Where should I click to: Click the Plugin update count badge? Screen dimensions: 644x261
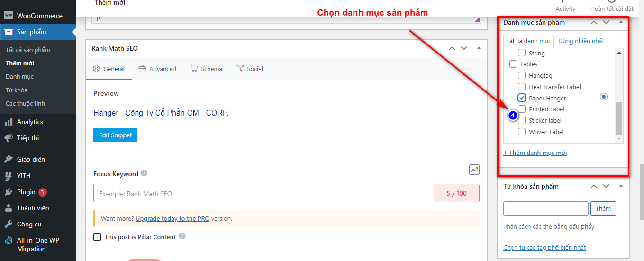point(43,192)
